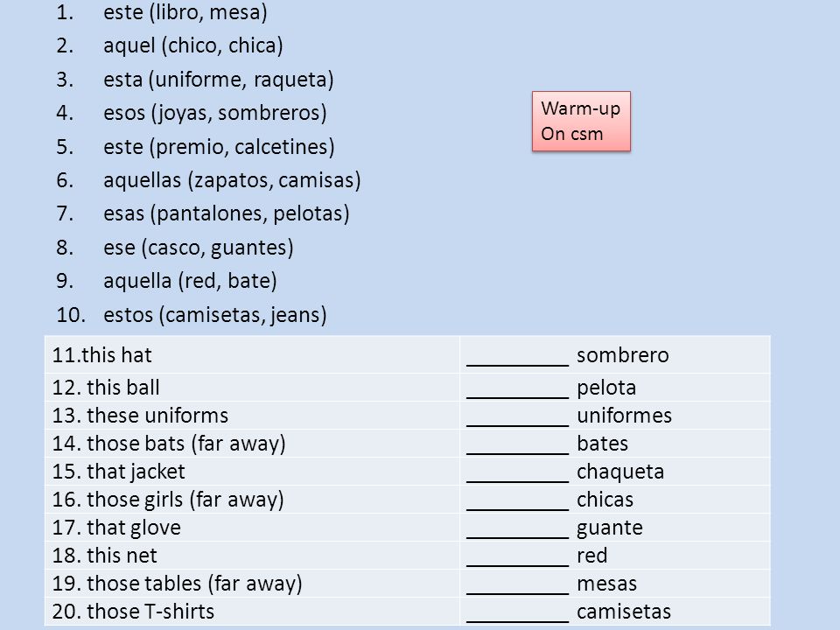Select item 7 esas (pantalones, pelotas)
Image resolution: width=840 pixels, height=630 pixels.
tap(203, 213)
